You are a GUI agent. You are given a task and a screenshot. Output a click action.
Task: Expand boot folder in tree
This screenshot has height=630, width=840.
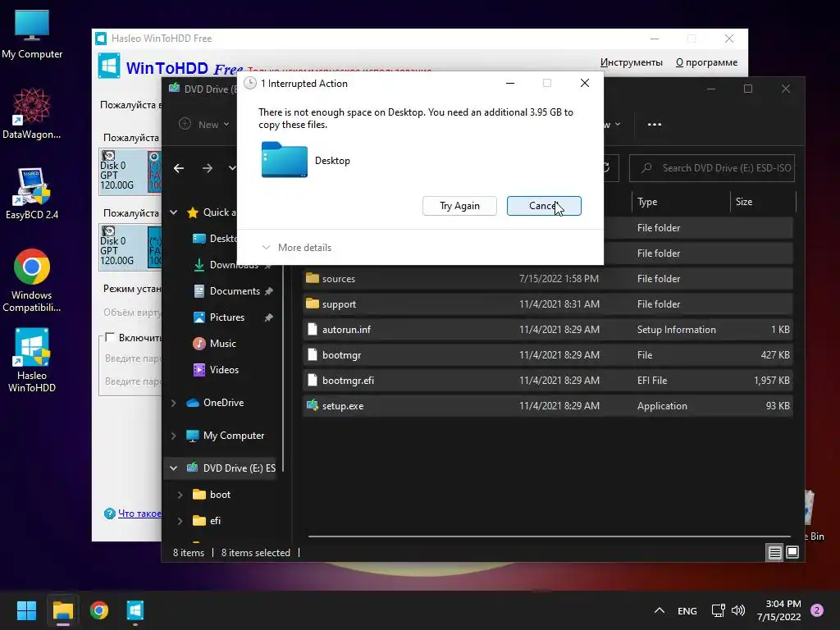click(x=180, y=495)
